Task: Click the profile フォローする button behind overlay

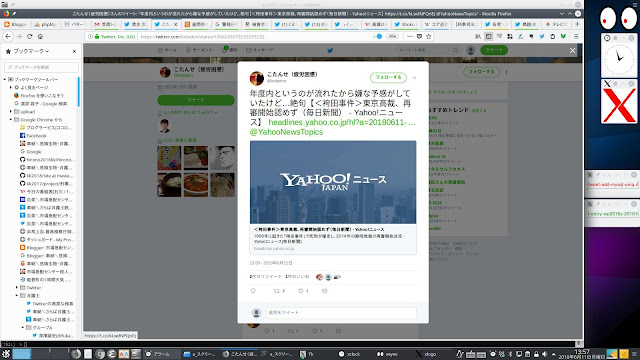Action: click(481, 72)
